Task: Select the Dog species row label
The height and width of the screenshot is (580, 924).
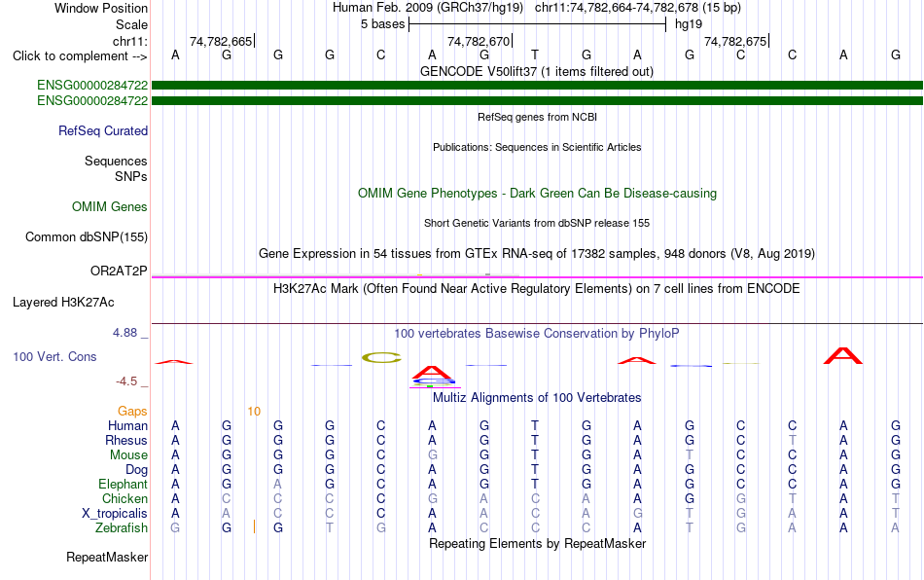Action: click(x=136, y=470)
